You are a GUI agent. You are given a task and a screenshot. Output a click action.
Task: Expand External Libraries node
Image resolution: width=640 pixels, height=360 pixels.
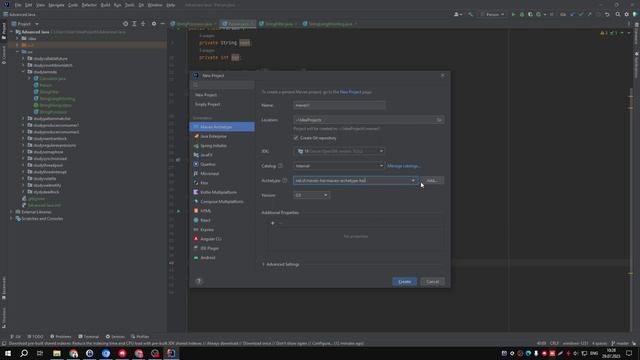click(11, 212)
